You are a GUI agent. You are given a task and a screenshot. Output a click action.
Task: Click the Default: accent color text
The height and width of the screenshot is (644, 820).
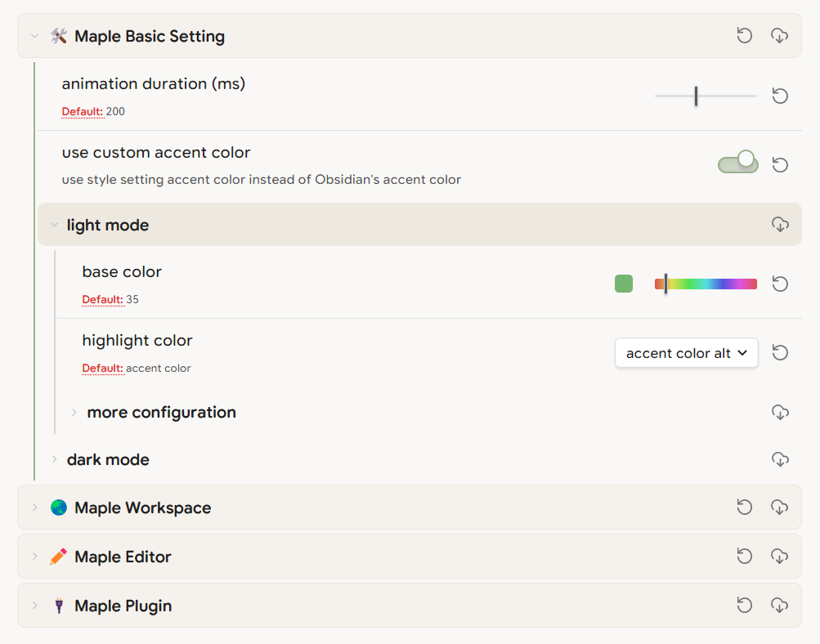point(137,368)
